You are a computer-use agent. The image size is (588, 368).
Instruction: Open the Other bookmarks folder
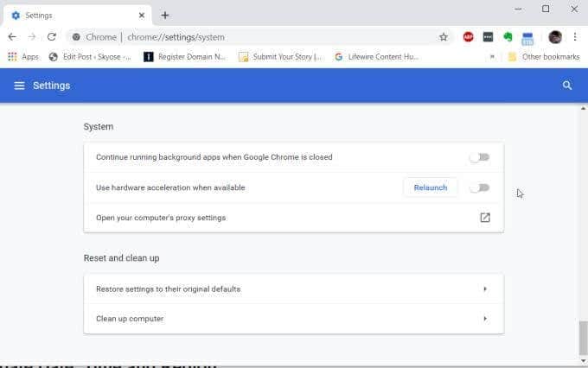pyautogui.click(x=544, y=57)
